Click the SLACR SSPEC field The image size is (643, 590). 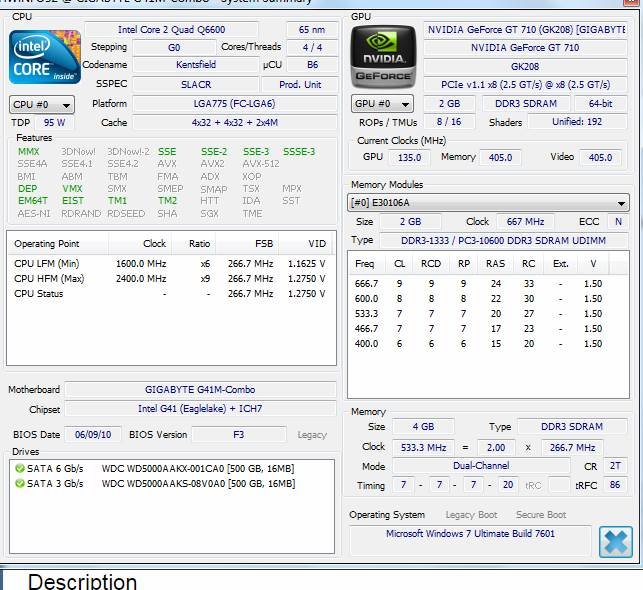[x=196, y=84]
